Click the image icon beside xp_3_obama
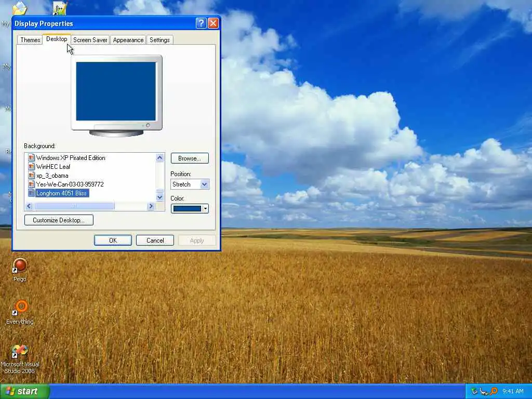The height and width of the screenshot is (399, 532). 32,176
